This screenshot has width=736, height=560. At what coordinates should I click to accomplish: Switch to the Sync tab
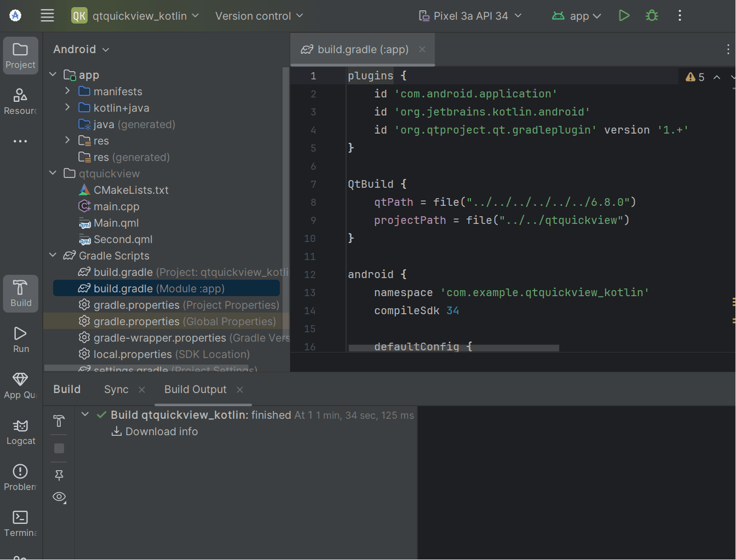pos(116,389)
